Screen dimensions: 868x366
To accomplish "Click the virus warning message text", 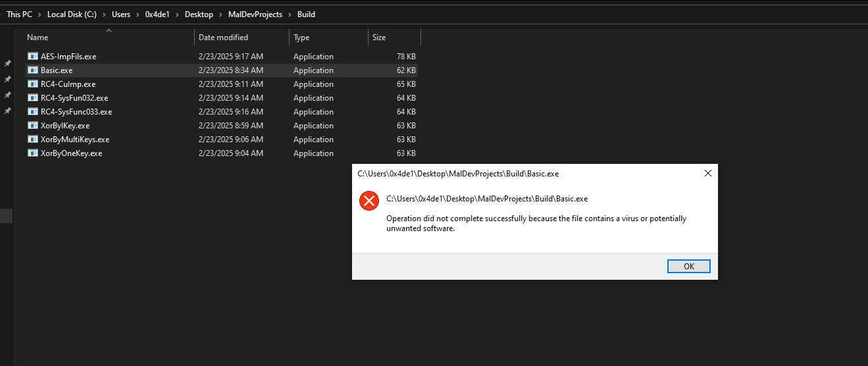I will coord(536,224).
